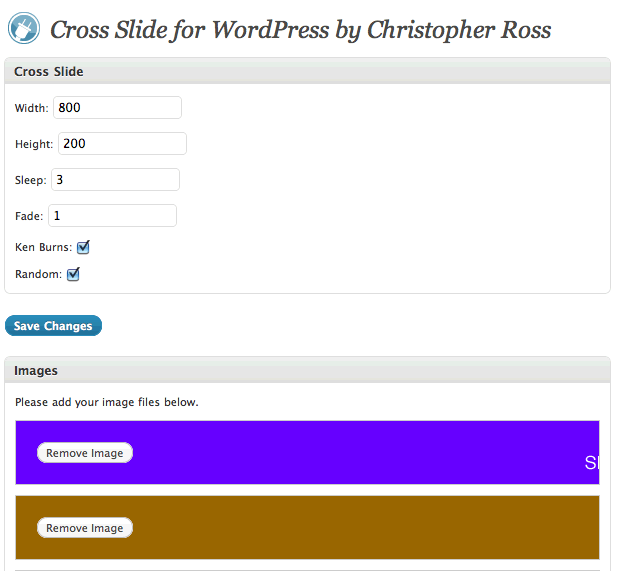Click the Width input field
This screenshot has height=571, width=622.
(117, 108)
